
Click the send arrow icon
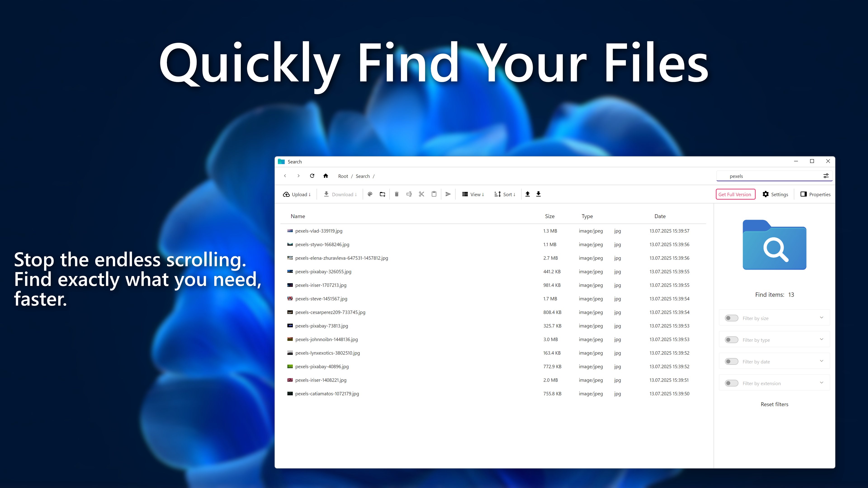448,194
